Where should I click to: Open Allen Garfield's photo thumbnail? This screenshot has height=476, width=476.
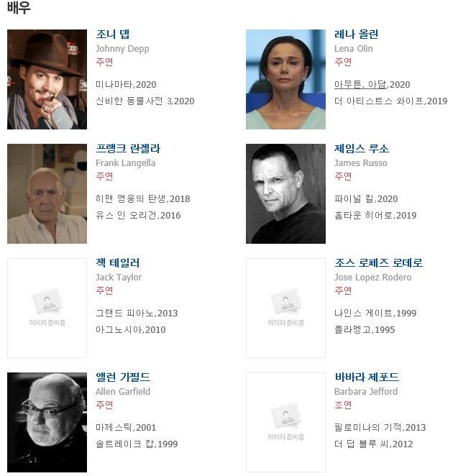click(x=47, y=422)
